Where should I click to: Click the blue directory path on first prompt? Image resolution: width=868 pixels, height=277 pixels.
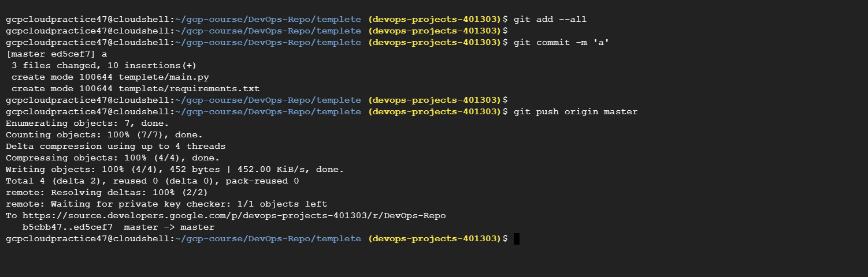click(x=268, y=20)
